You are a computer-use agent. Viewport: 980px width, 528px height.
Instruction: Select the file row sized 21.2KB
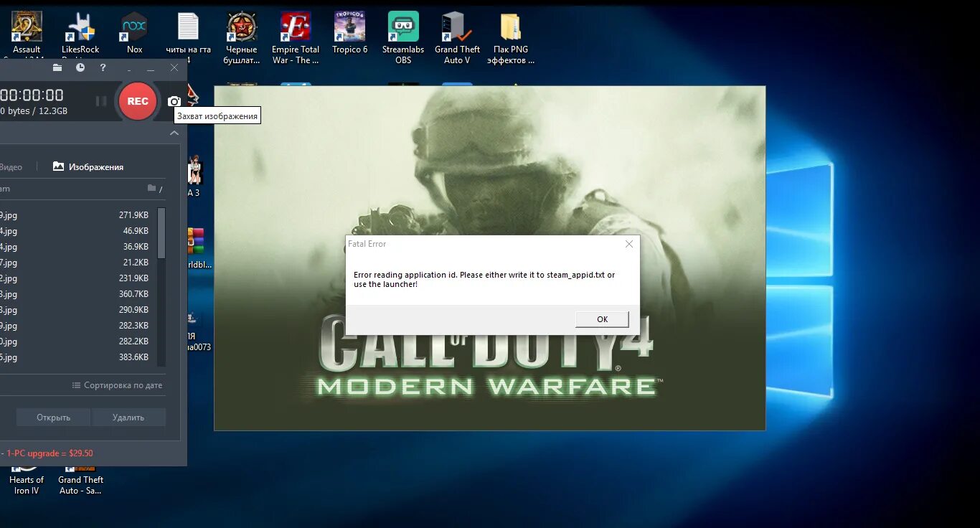pos(78,262)
